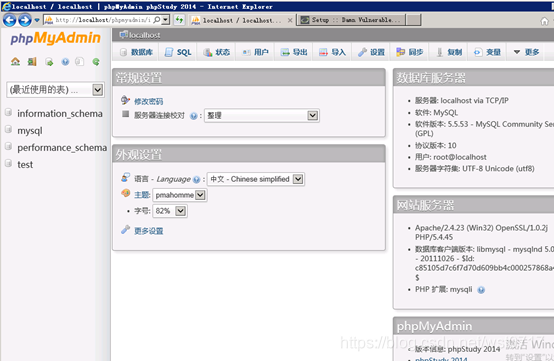Screen dimensions: 554x361
Task: Open the Language dropdown showing 中文 Chinese simplified
Action: pos(256,179)
